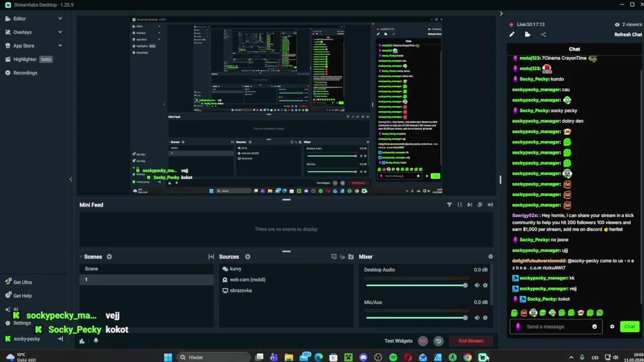Filter Mini Feed events with funnel icon
Viewport: 644px width, 362px height.
449,205
